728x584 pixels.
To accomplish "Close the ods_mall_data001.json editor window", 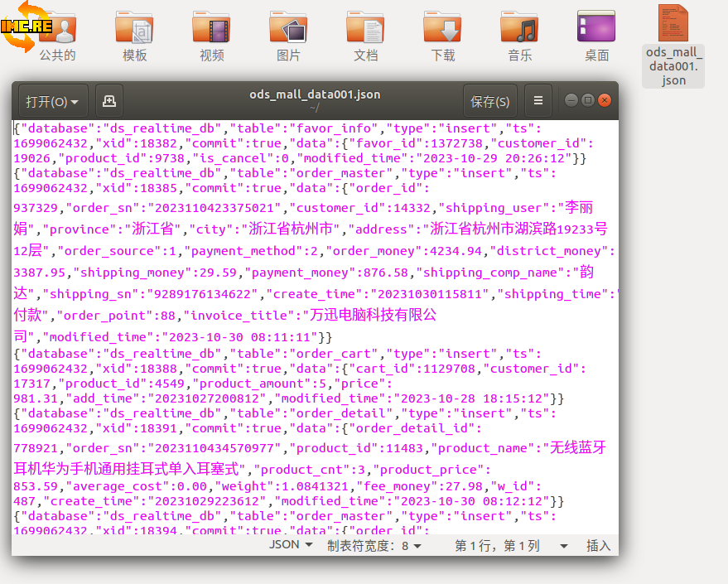I will click(605, 100).
